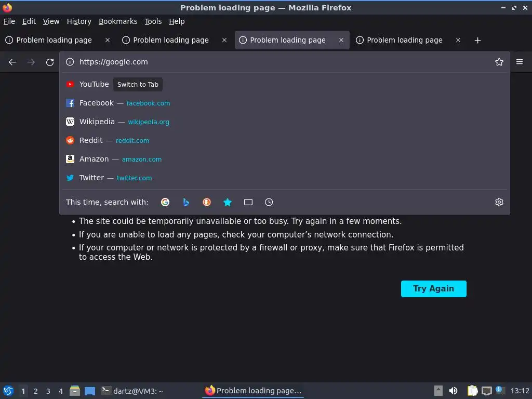Reload the current page
The height and width of the screenshot is (399, 532).
click(x=50, y=62)
